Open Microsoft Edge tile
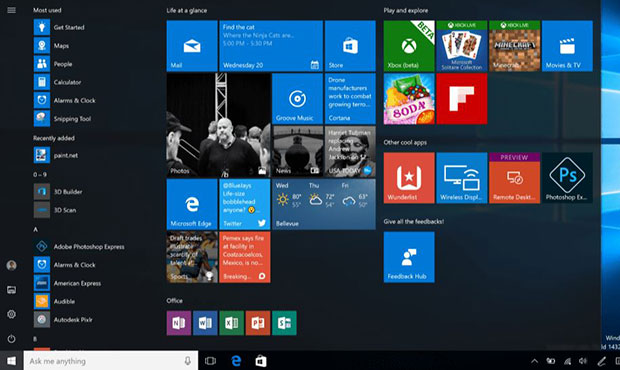The image size is (620, 370). point(192,204)
